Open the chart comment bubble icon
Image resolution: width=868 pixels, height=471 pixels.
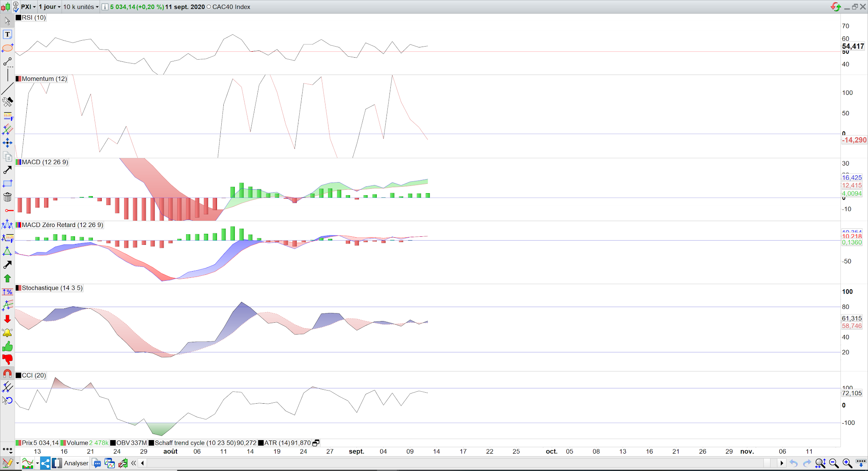(96, 463)
